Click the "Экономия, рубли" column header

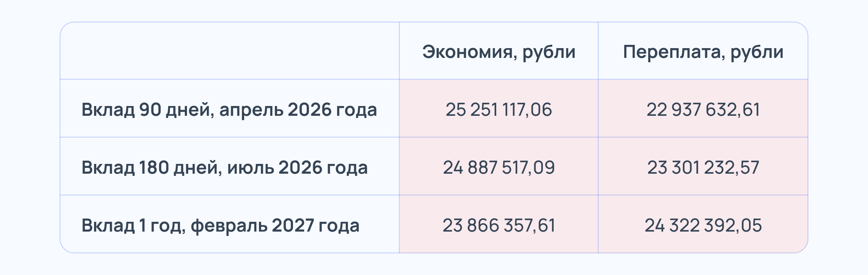click(498, 52)
